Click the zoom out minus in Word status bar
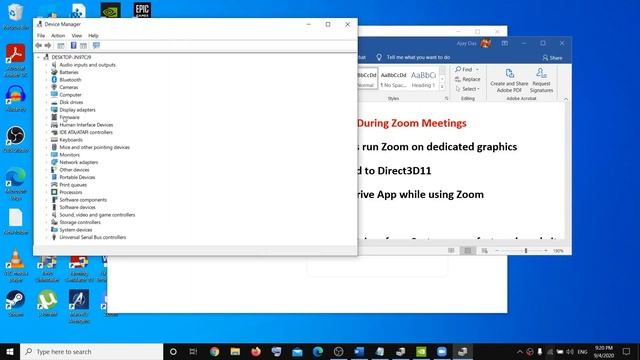The height and width of the screenshot is (360, 640). coord(497,251)
